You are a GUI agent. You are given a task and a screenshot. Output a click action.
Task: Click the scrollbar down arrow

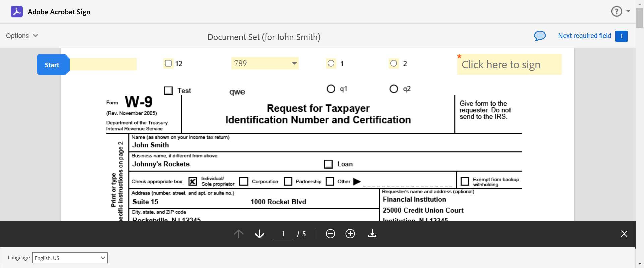coord(640,264)
